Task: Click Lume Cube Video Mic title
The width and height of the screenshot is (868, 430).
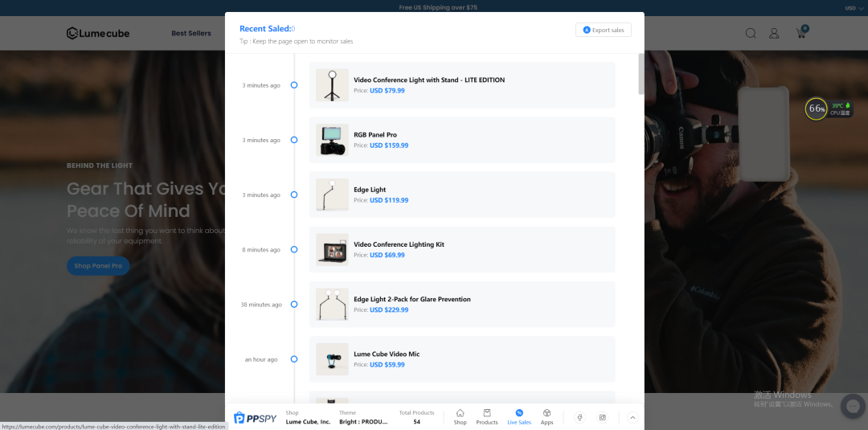Action: [x=387, y=354]
